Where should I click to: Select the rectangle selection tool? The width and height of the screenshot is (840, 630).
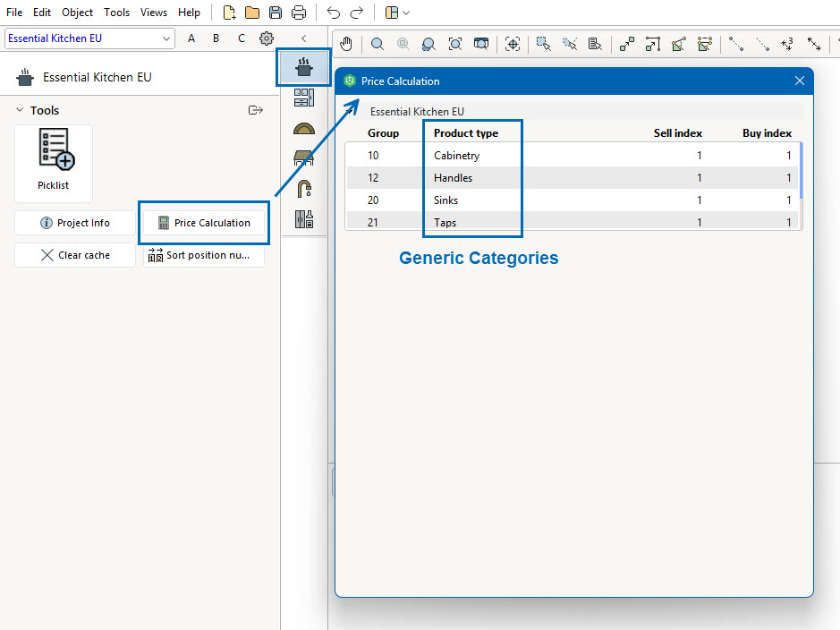pos(544,44)
